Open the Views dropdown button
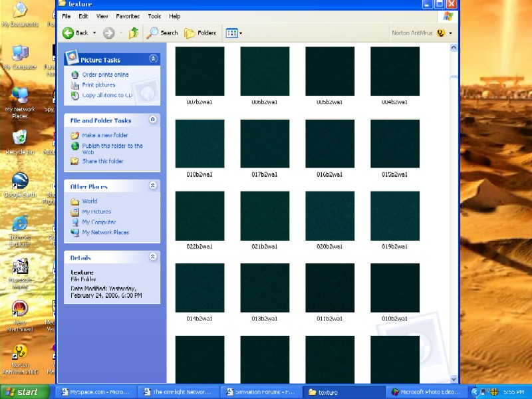Image resolution: width=532 pixels, height=399 pixels. (x=234, y=33)
